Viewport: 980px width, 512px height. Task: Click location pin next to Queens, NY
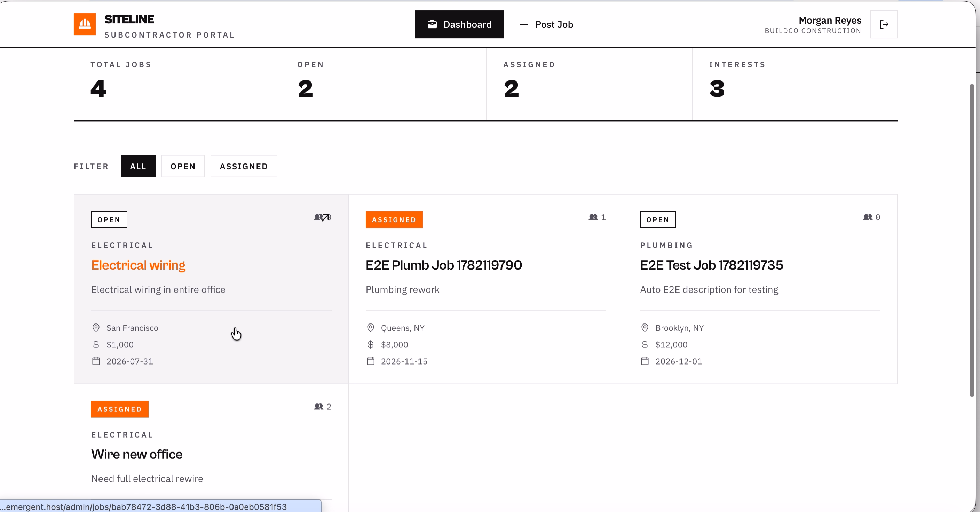371,328
